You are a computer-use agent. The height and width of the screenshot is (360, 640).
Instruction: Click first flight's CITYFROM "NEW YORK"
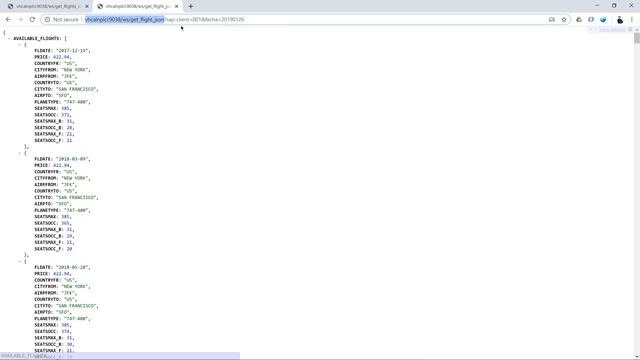[74, 70]
